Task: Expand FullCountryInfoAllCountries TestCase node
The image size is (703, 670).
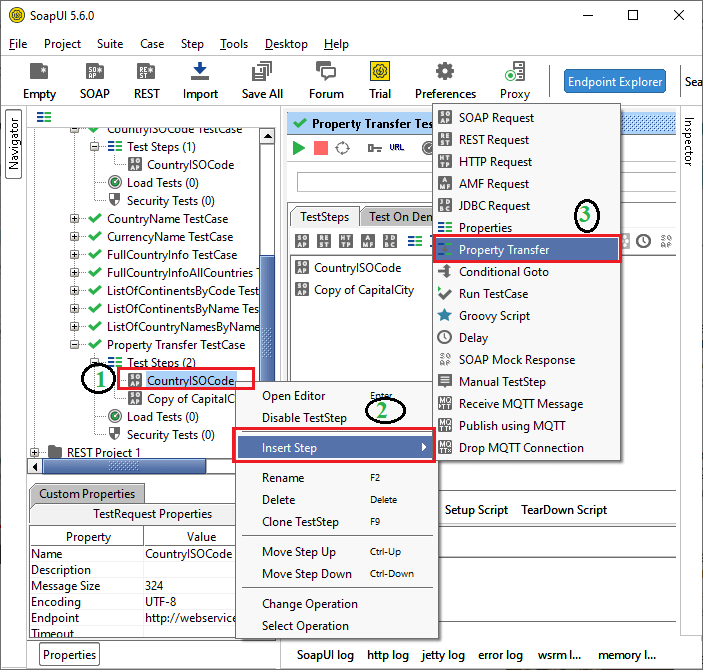Action: (x=74, y=273)
